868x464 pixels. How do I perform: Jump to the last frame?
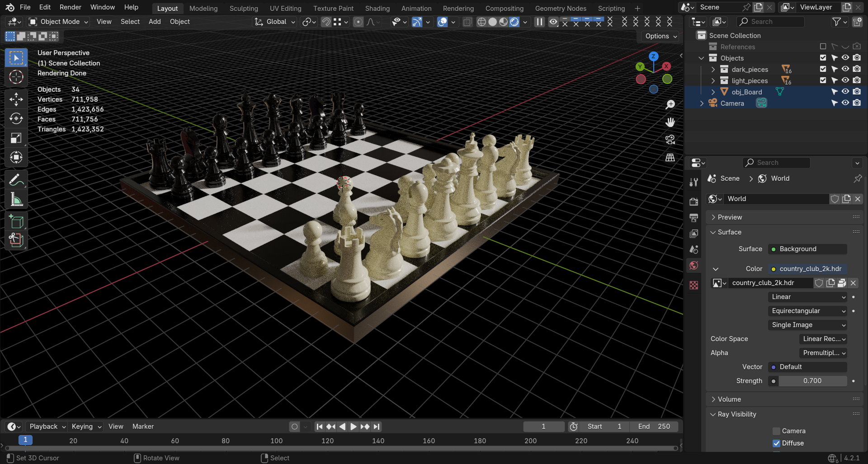[377, 427]
